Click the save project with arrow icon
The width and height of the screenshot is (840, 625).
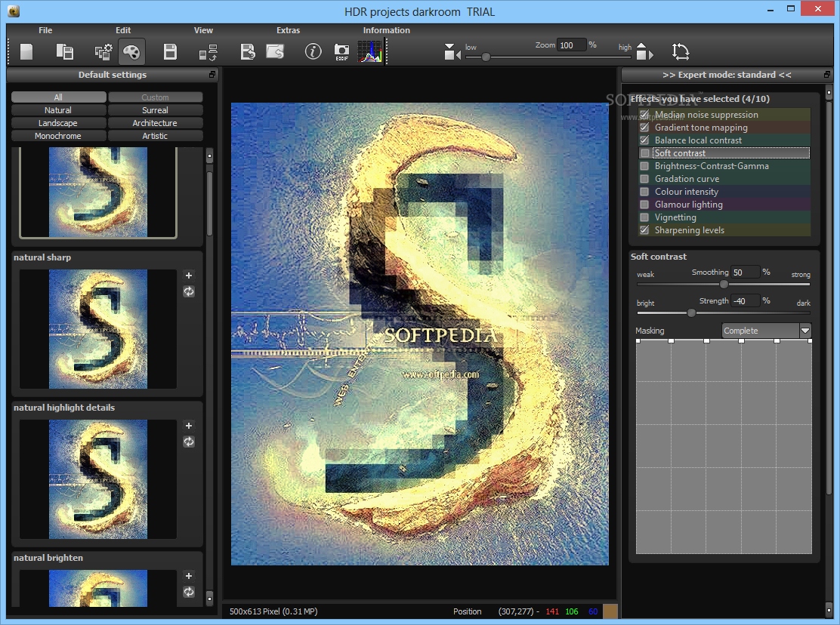[x=248, y=52]
